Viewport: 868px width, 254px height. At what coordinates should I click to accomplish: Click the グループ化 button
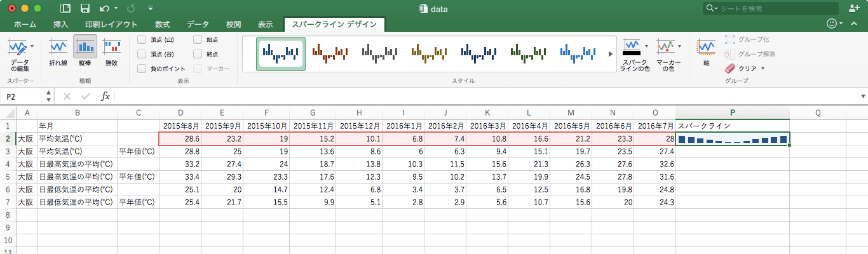[750, 39]
